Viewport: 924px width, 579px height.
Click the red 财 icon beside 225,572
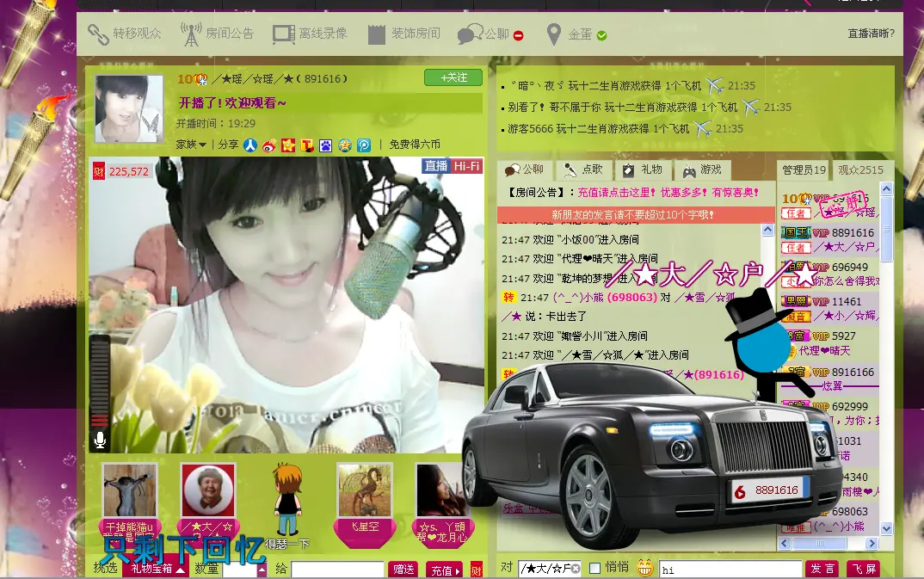pyautogui.click(x=99, y=171)
